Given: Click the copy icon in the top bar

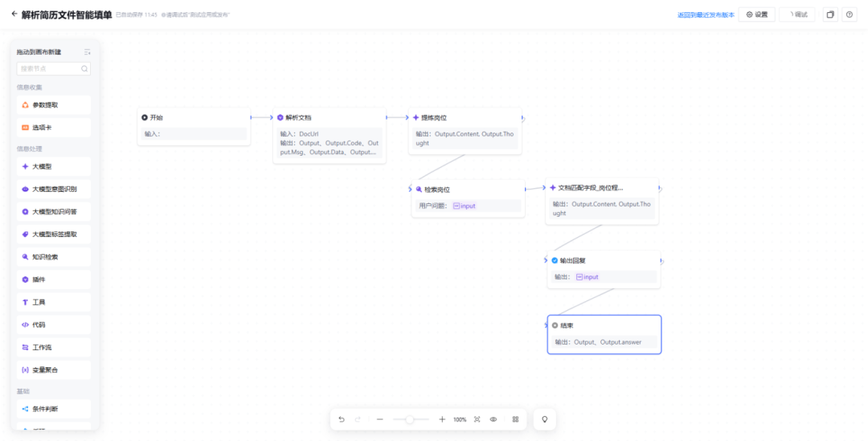Looking at the screenshot, I should tap(830, 14).
